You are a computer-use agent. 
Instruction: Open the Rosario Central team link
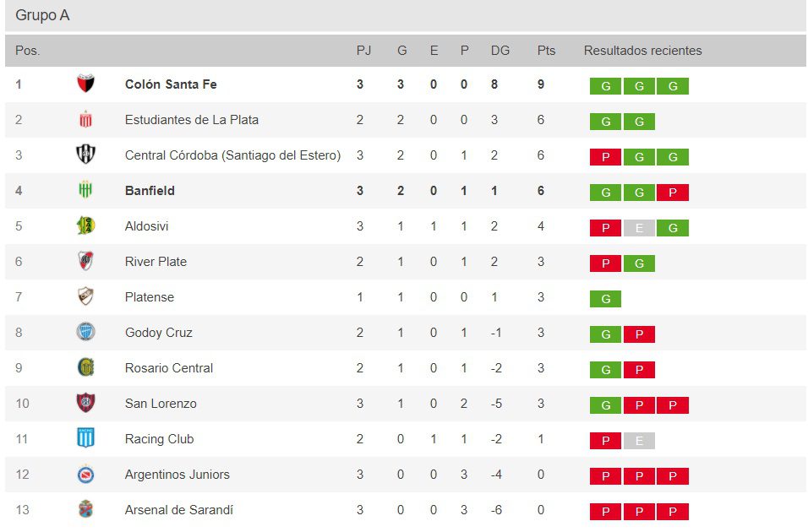coord(169,368)
